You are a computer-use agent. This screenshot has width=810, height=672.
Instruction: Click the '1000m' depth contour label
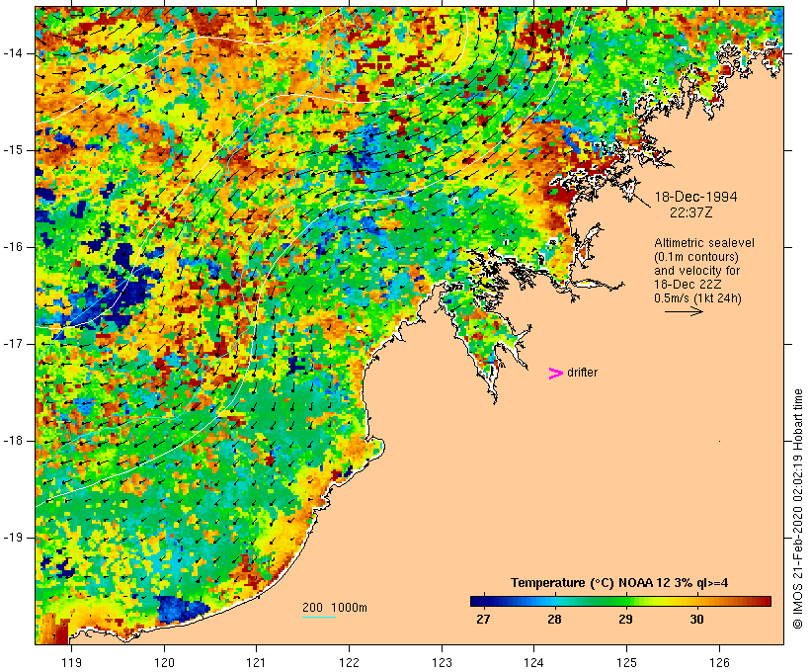[349, 608]
